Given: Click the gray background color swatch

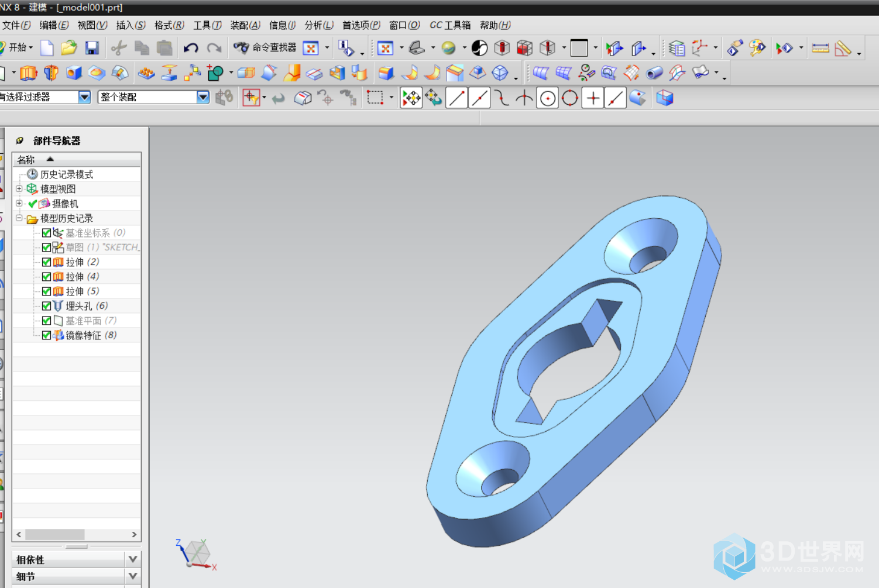Looking at the screenshot, I should coord(579,48).
